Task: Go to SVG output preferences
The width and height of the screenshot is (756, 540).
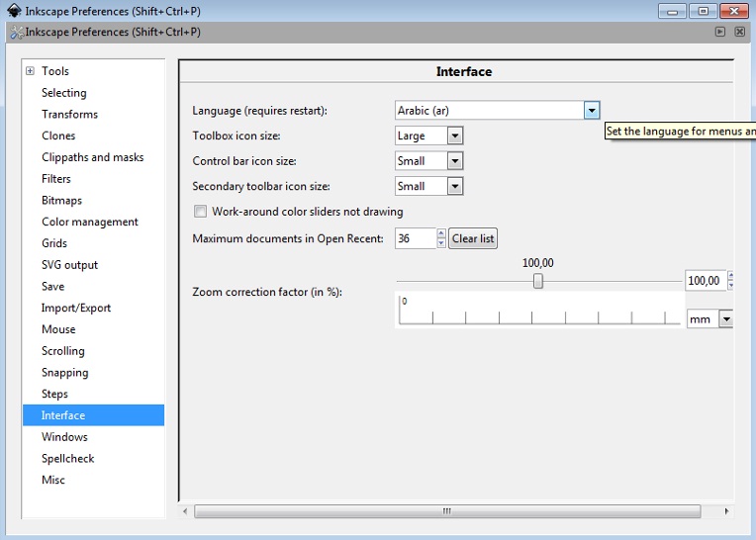Action: [69, 264]
